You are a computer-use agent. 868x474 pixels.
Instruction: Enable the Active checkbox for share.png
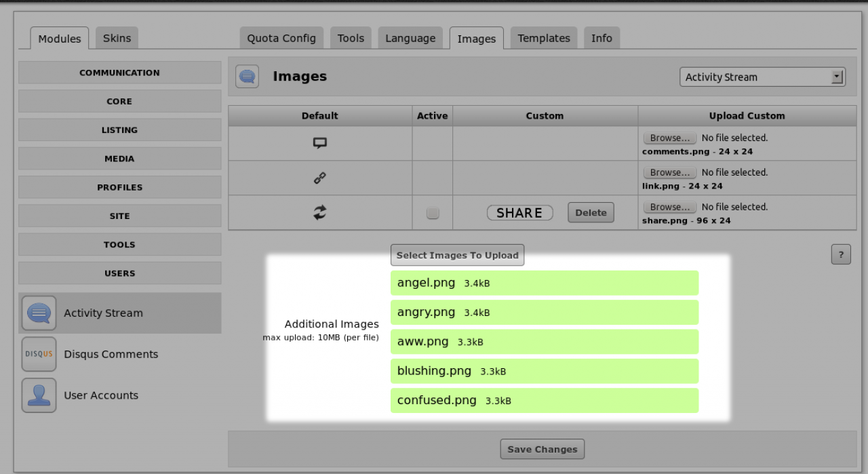click(433, 213)
